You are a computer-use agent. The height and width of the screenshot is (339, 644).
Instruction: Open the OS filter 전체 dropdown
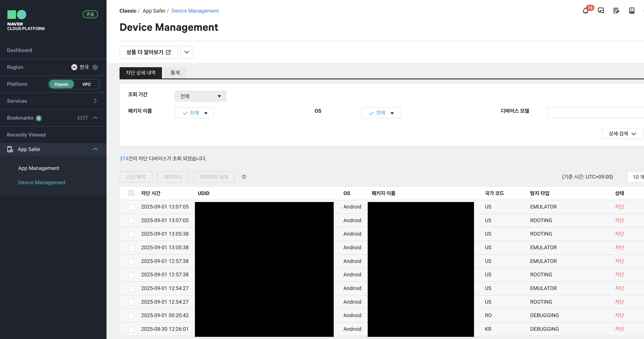pos(380,113)
